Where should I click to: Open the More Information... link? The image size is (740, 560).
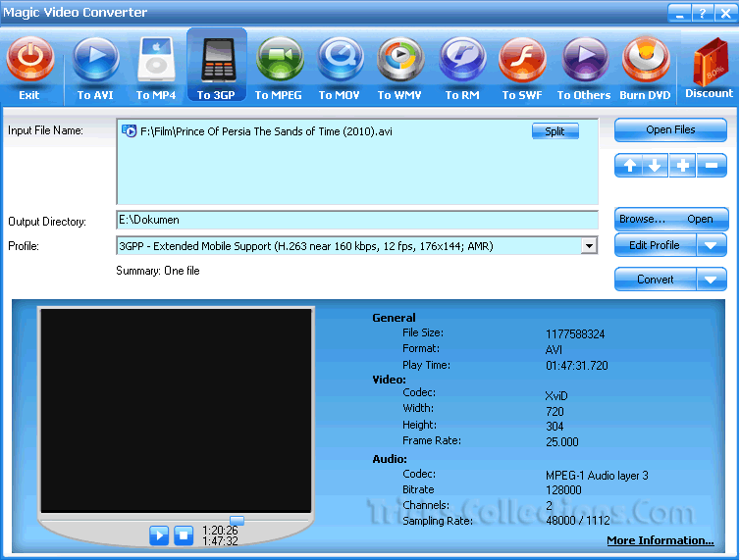(661, 540)
